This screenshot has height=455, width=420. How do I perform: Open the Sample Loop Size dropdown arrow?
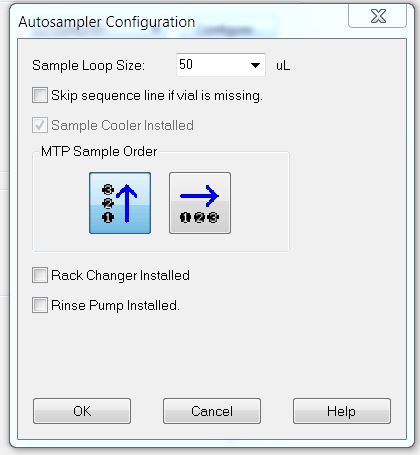(x=255, y=65)
